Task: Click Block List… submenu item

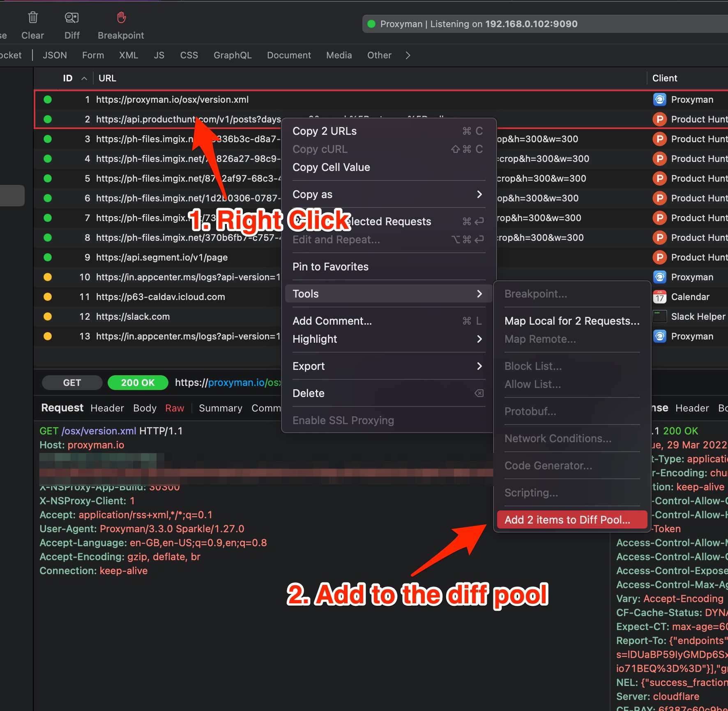Action: tap(572, 366)
